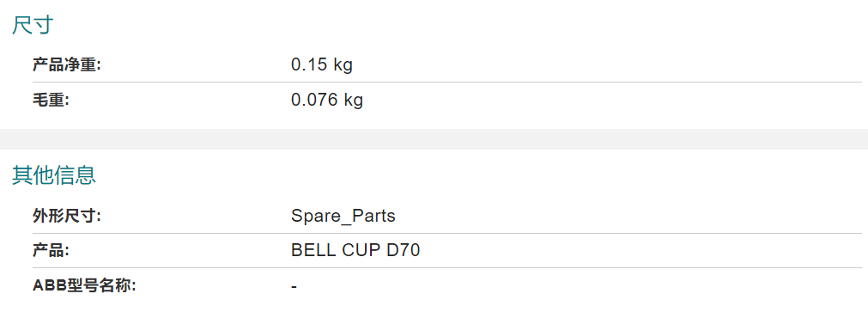Image resolution: width=868 pixels, height=312 pixels.
Task: Click the gray divider band between sections
Action: coord(434,139)
